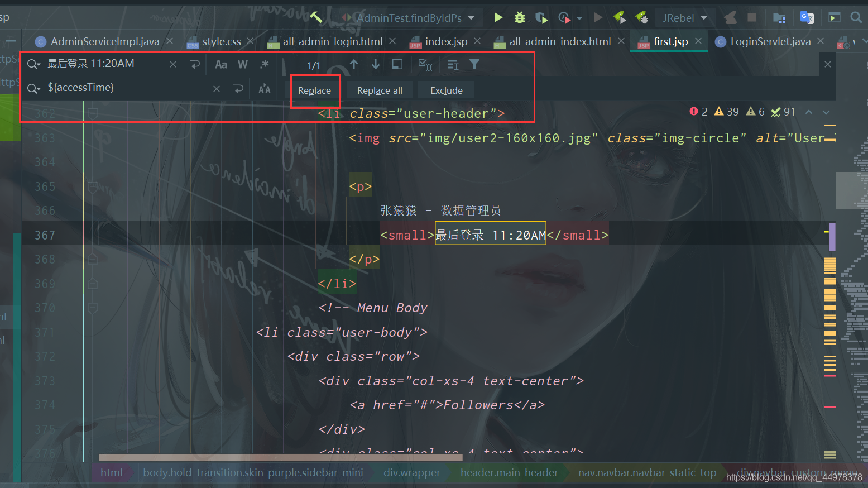Insert new line in replace field

238,89
